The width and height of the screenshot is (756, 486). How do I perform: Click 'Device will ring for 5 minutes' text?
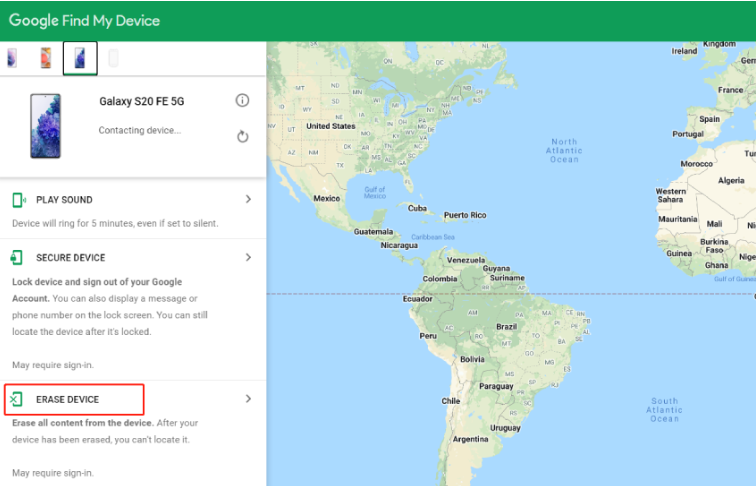(x=115, y=223)
